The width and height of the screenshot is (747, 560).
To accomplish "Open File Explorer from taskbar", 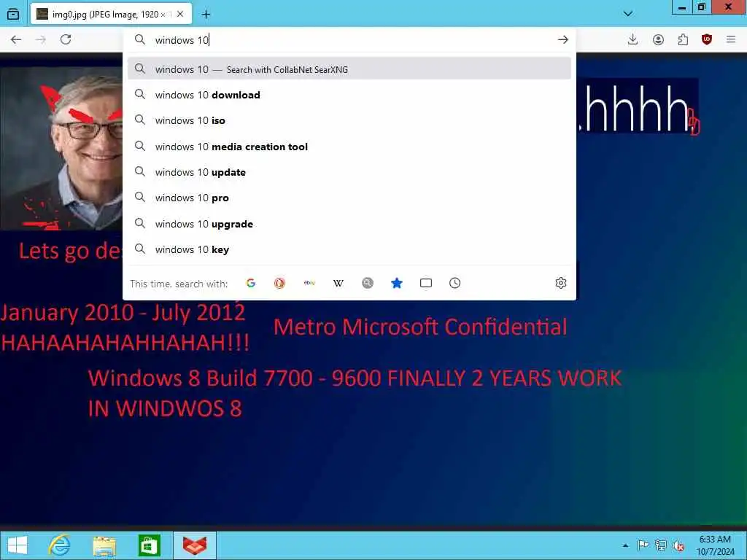I will click(x=104, y=545).
